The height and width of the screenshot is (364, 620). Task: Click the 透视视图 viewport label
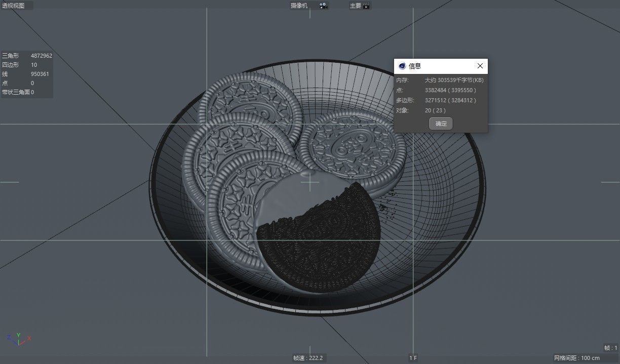13,6
